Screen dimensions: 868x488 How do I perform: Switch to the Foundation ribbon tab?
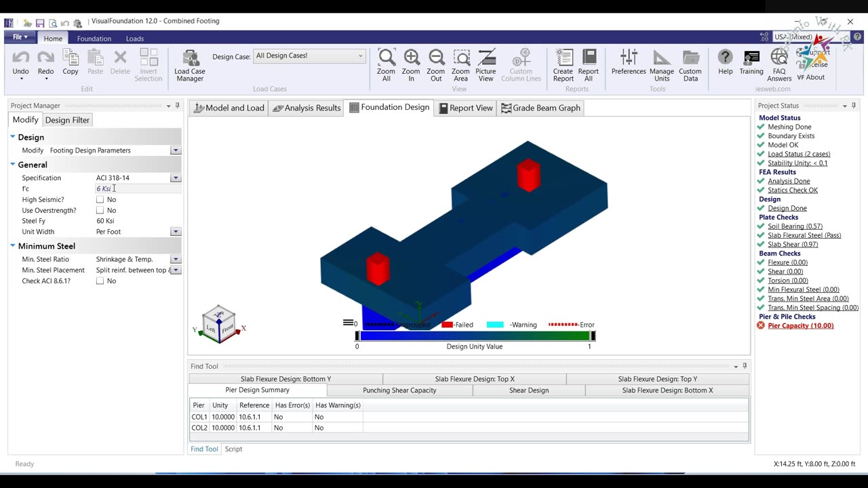click(x=94, y=39)
